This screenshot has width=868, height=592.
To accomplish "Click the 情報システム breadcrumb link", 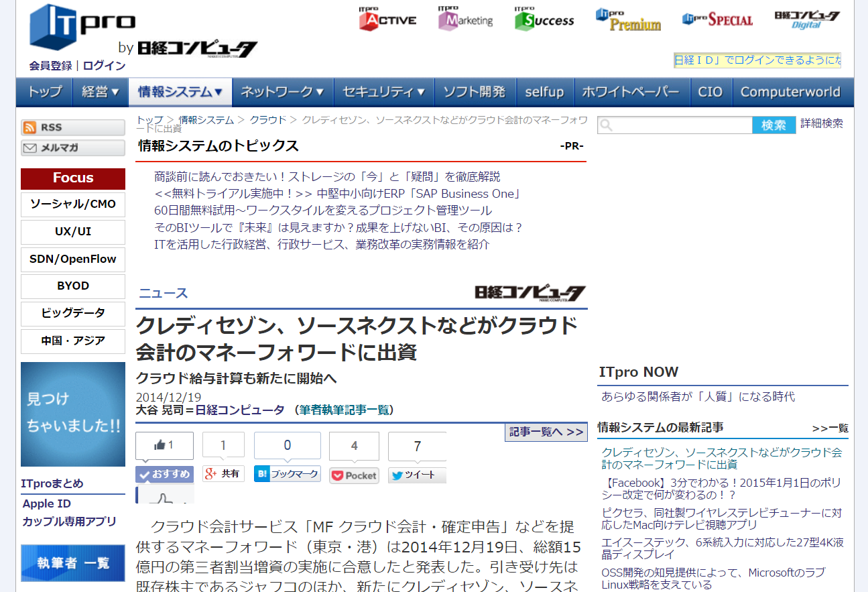I will (206, 120).
